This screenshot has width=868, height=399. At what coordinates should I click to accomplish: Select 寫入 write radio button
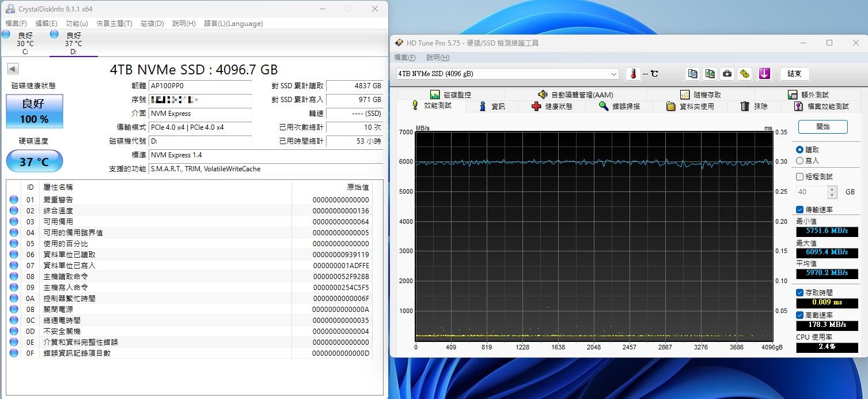799,160
